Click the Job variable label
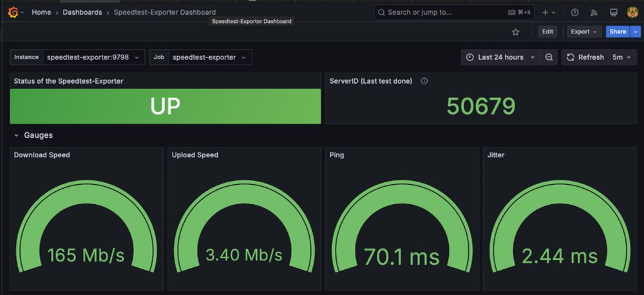The height and width of the screenshot is (295, 644). 159,57
